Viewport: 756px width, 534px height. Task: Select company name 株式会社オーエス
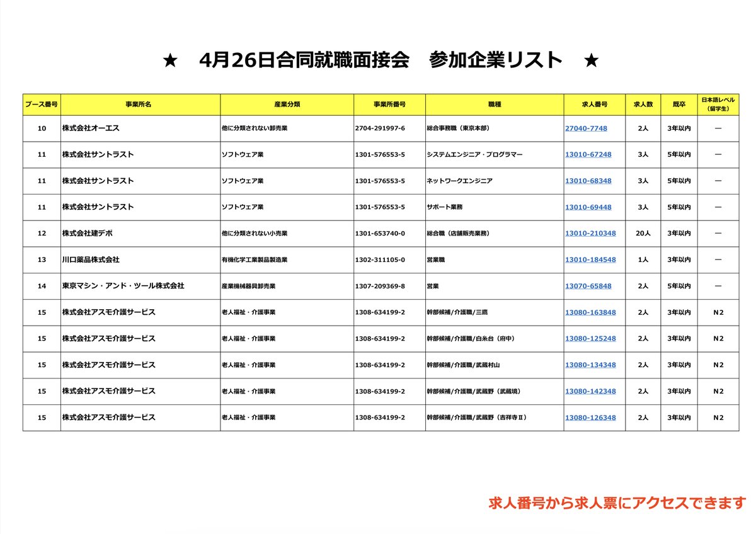point(91,128)
